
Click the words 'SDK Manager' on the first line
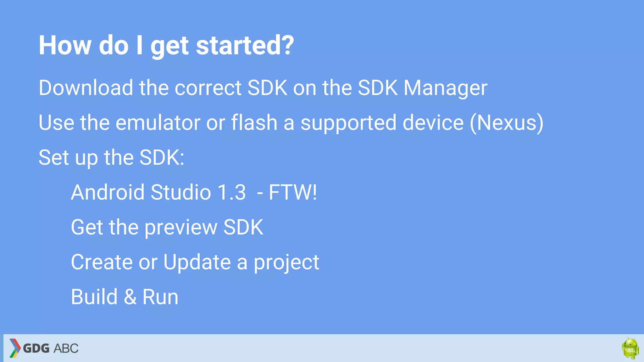[423, 88]
